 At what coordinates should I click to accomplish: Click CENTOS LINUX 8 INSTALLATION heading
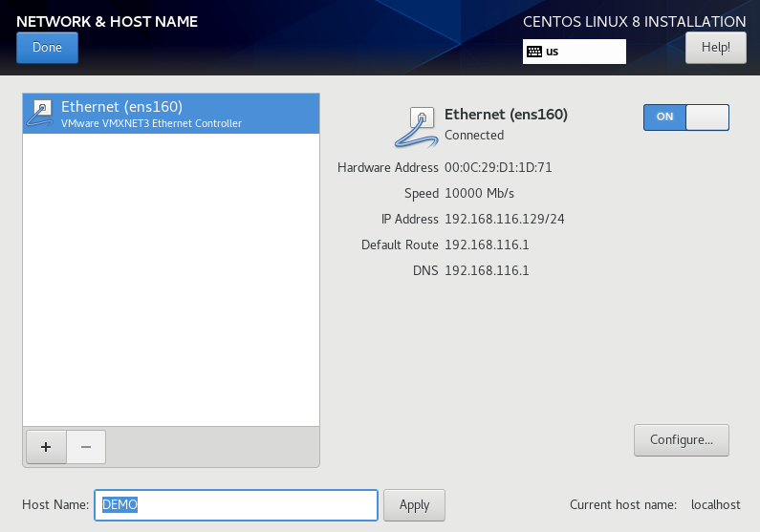(635, 22)
